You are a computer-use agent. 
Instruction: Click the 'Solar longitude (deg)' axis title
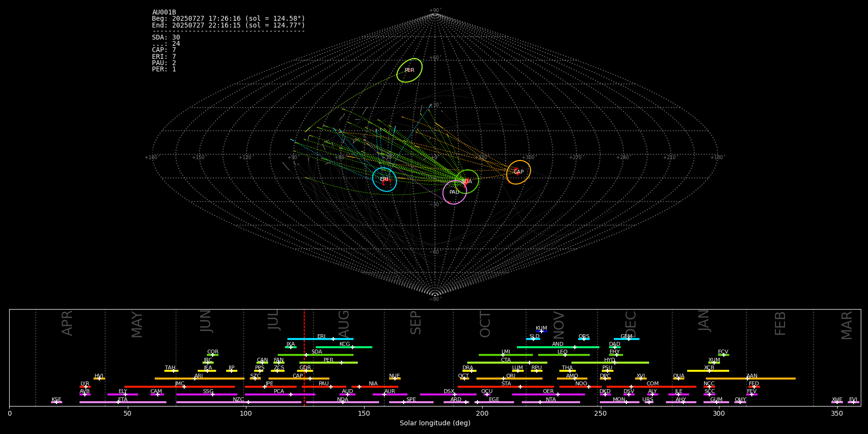point(435,423)
